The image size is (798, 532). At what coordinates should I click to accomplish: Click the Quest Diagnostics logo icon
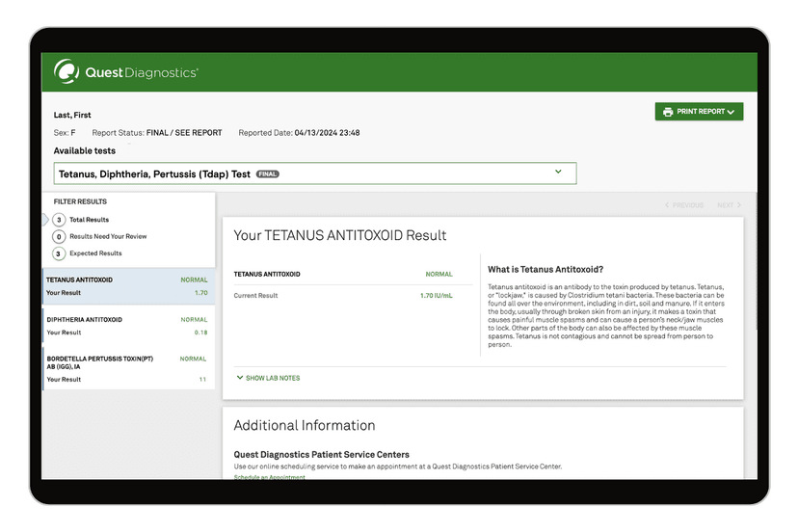coord(66,71)
